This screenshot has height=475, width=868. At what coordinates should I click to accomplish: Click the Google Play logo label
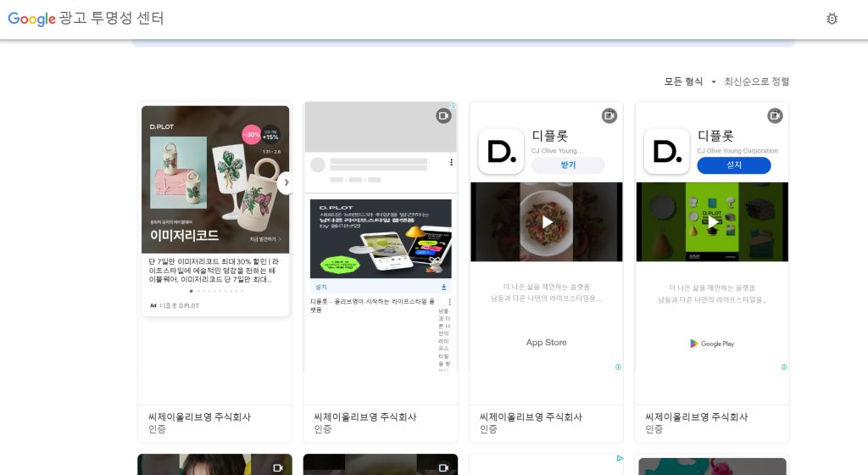click(x=712, y=344)
